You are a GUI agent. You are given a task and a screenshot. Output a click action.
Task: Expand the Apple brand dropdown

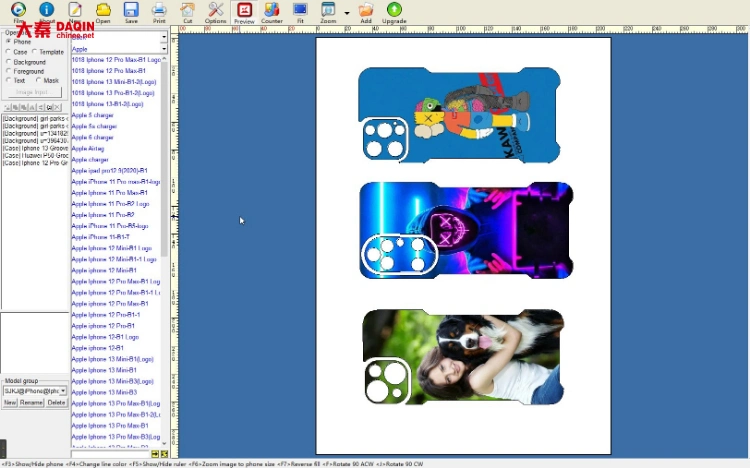[x=164, y=48]
